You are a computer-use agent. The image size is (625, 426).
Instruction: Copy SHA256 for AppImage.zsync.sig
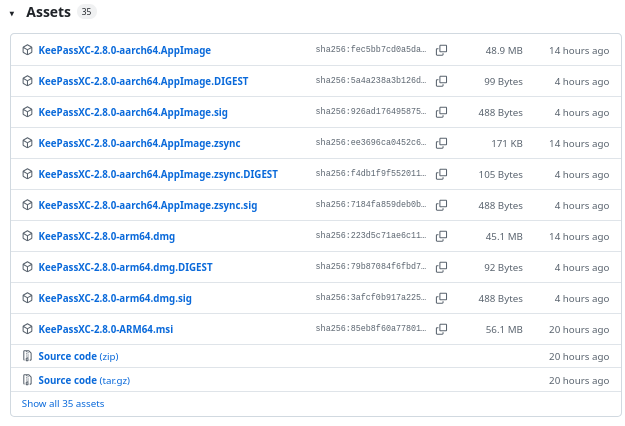441,205
